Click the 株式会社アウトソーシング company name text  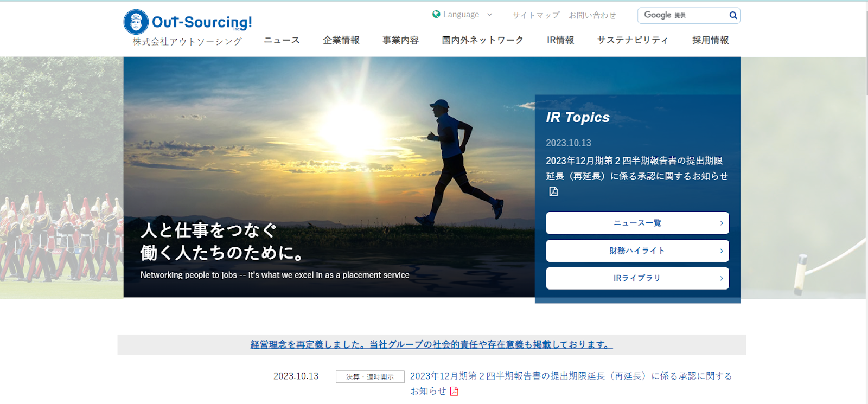(x=187, y=42)
